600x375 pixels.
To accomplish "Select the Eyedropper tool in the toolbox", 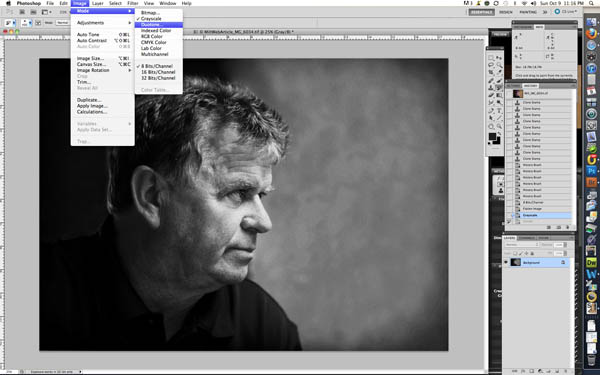I will point(499,72).
